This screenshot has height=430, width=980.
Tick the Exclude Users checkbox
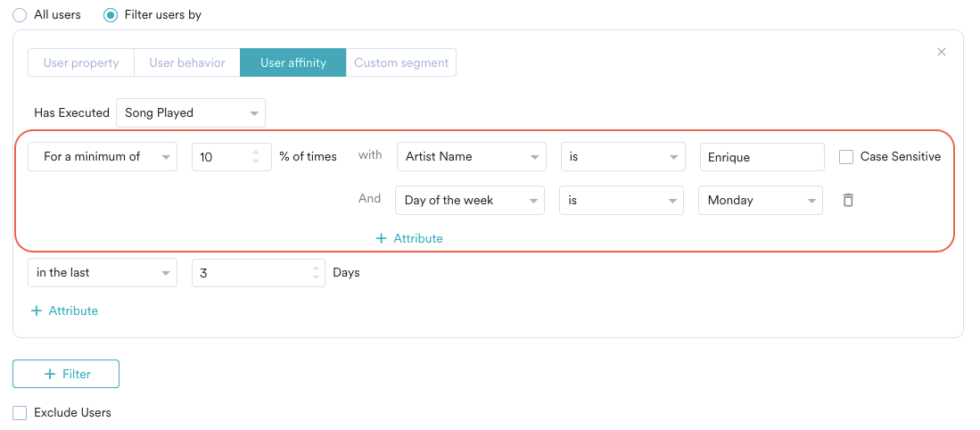point(20,413)
